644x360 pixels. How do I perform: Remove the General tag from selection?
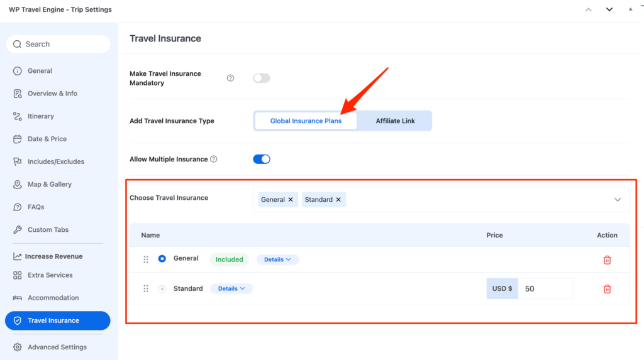(x=291, y=200)
